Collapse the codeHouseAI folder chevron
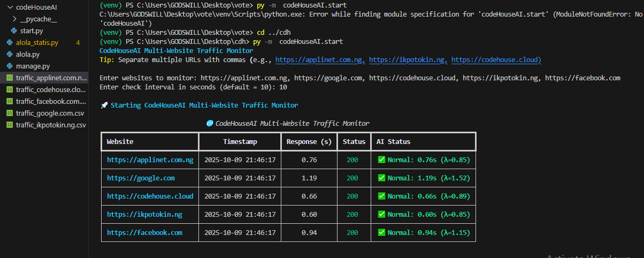The image size is (644, 258). [10, 7]
